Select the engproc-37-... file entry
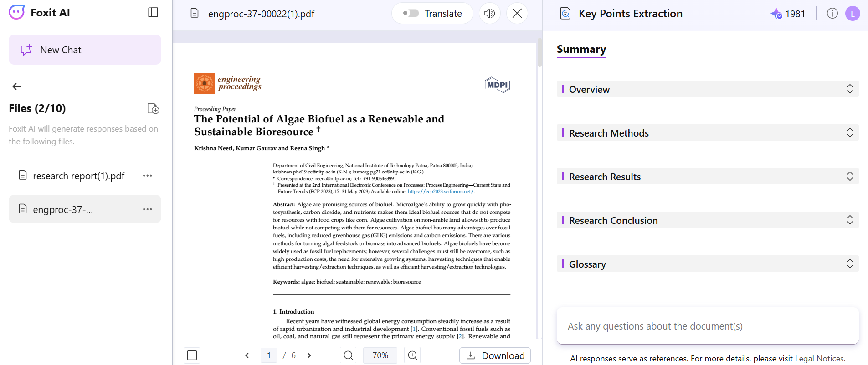The height and width of the screenshot is (365, 868). 85,209
